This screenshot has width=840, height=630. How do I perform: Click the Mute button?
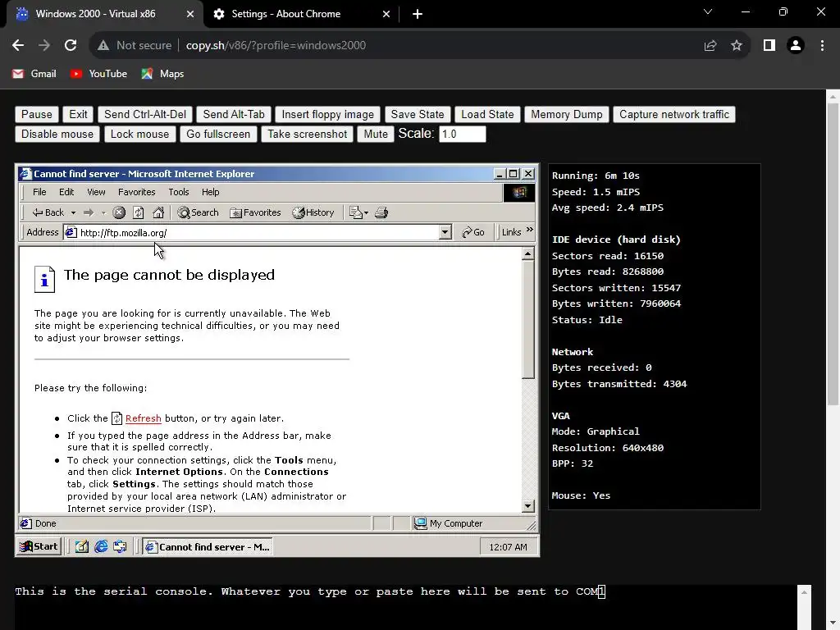(376, 135)
